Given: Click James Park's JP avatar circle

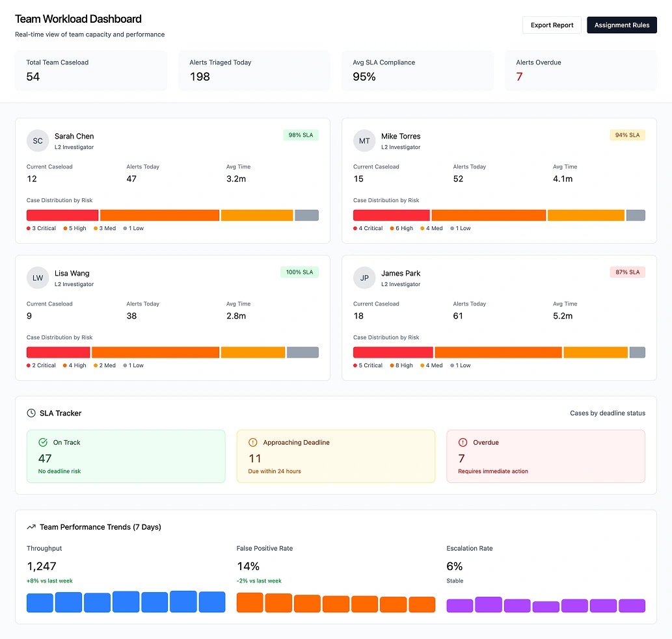Looking at the screenshot, I should pos(364,278).
